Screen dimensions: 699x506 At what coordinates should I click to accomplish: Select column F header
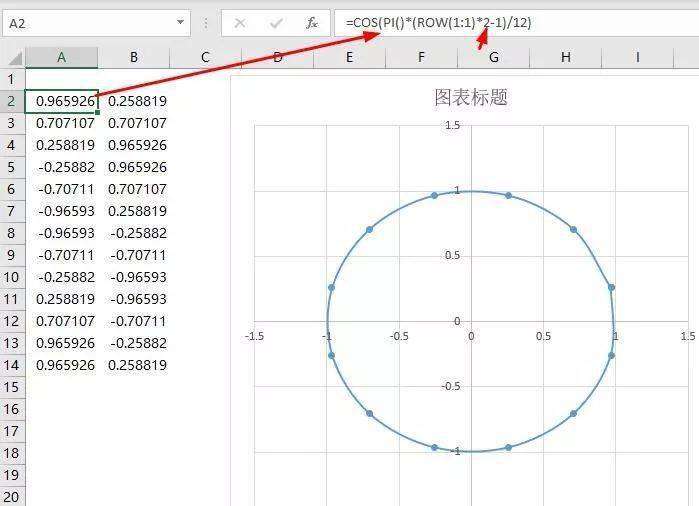(421, 58)
